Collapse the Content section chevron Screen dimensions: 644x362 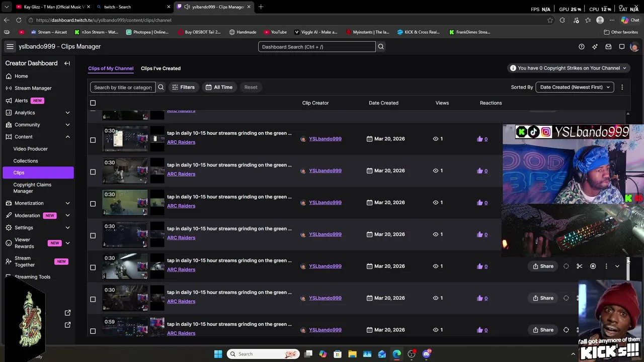(67, 137)
